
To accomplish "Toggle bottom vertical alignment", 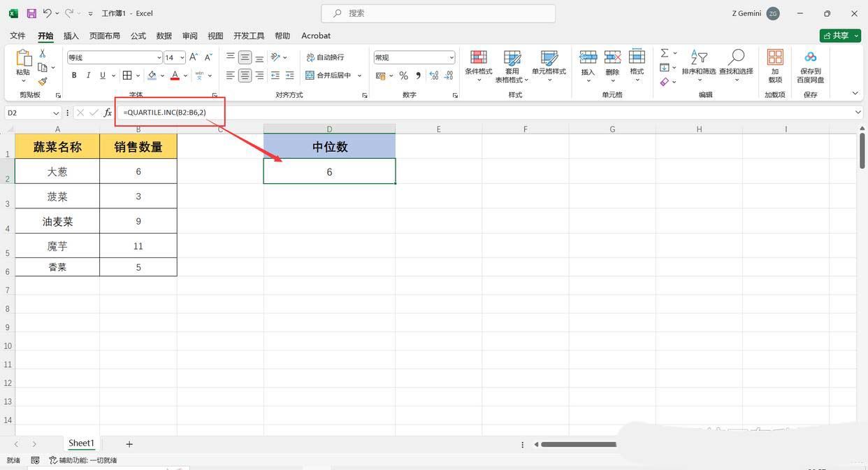I will click(259, 57).
